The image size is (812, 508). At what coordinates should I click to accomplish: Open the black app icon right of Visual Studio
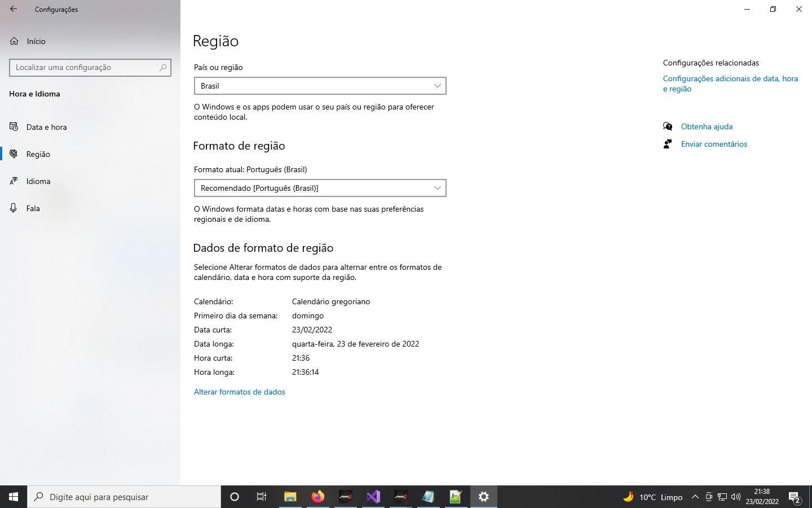(x=400, y=497)
